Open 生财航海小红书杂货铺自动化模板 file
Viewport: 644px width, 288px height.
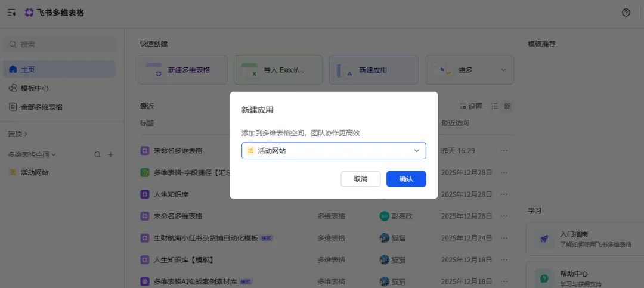[x=206, y=238]
